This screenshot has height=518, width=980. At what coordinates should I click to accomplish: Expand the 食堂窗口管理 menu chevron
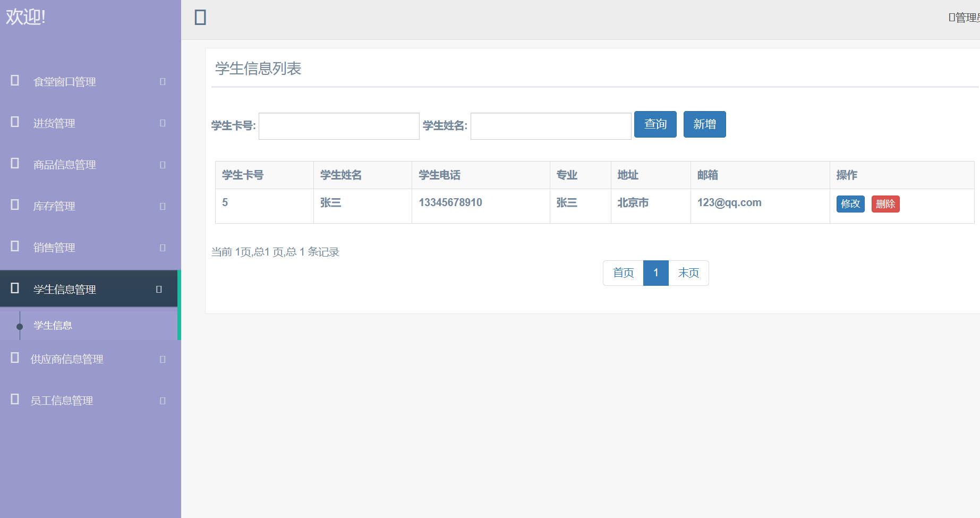[x=161, y=81]
